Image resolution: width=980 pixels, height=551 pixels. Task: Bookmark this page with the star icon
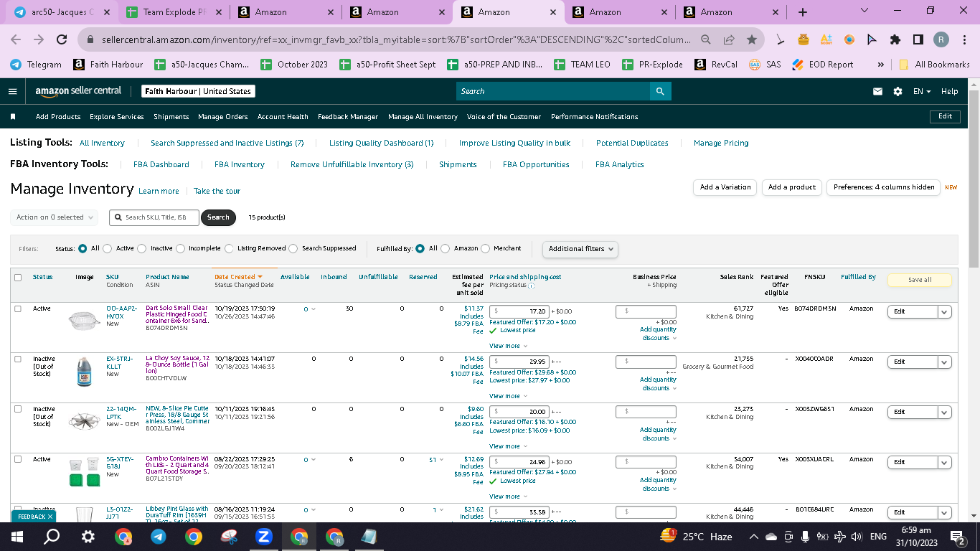point(751,39)
